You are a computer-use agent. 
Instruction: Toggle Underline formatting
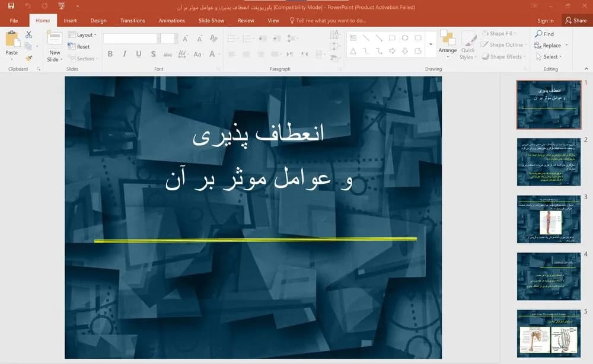(x=139, y=54)
